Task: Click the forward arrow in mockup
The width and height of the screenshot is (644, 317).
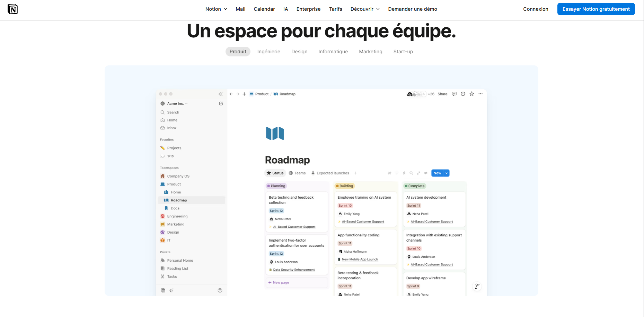Action: (238, 94)
